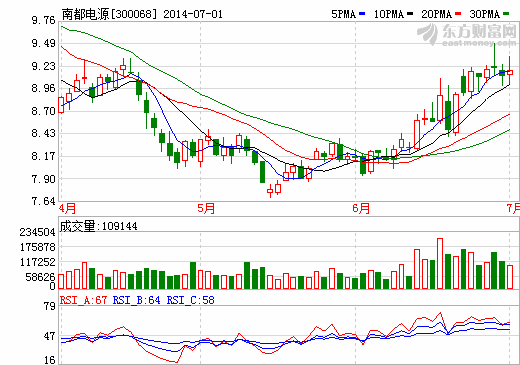
Task: Click the black 10PMA legend color marker
Action: pos(410,14)
